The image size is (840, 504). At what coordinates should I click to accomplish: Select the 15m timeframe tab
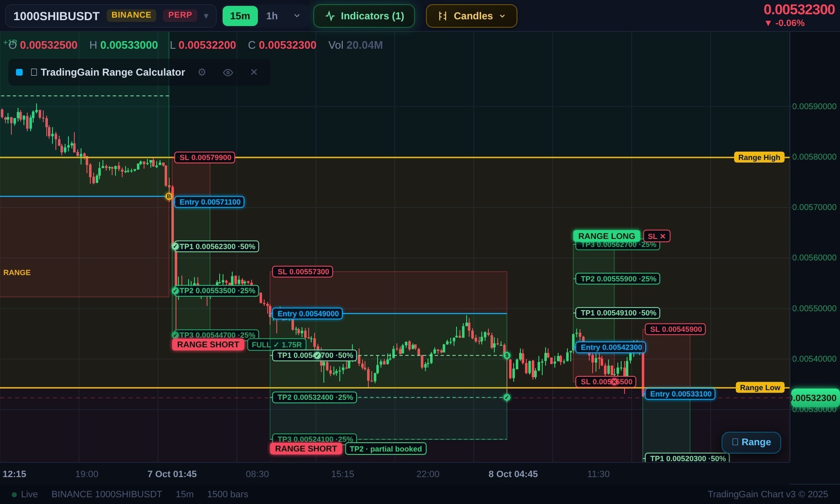coord(240,16)
